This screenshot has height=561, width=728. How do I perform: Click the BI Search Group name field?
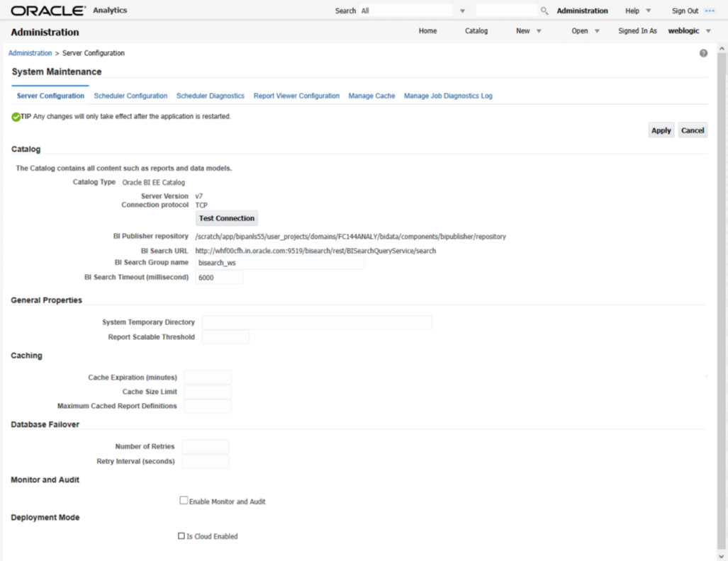[x=280, y=263]
